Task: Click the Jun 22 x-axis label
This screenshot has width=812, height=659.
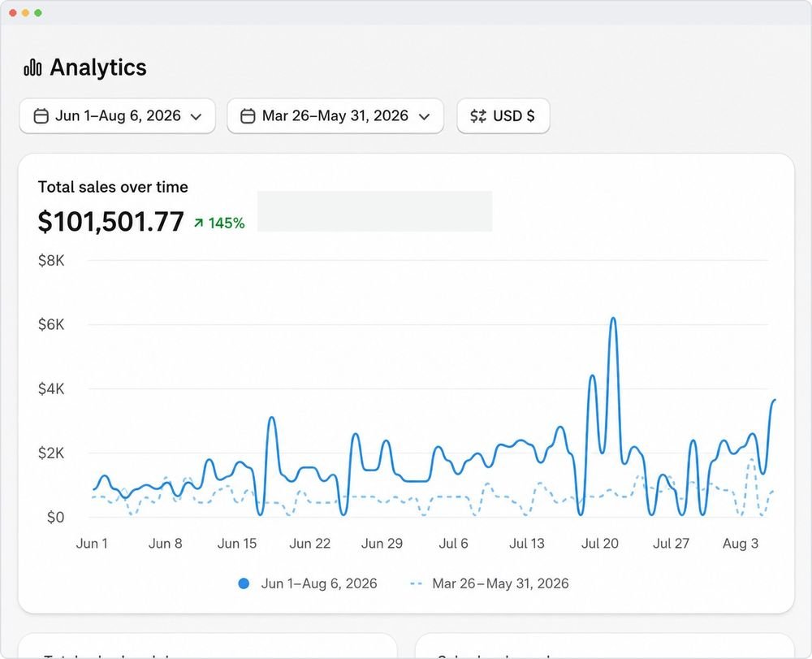Action: coord(309,544)
